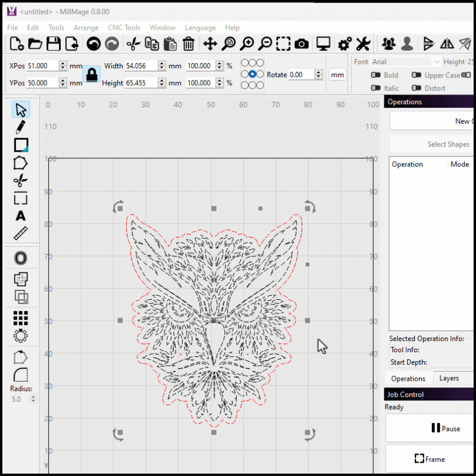Click the Frame button
This screenshot has height=476, width=476.
(429, 459)
